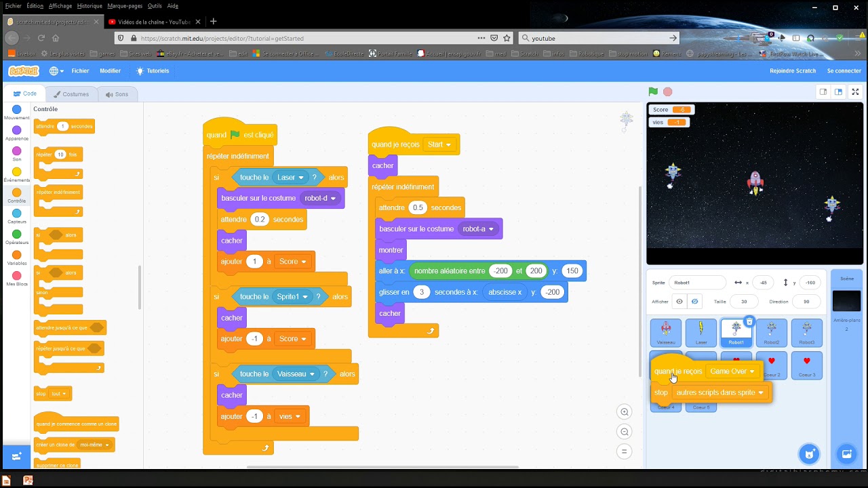Click the green flag to start
Screen dimensions: 868x488
pyautogui.click(x=653, y=91)
